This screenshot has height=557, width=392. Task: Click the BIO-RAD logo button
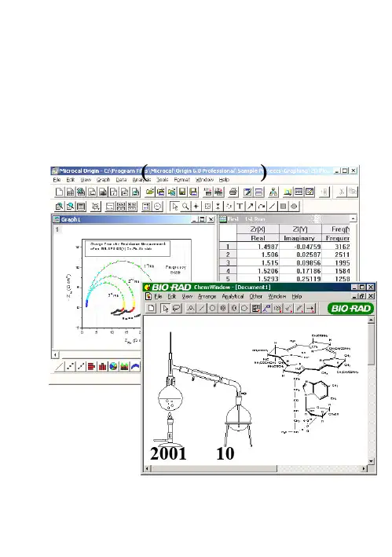click(x=350, y=308)
